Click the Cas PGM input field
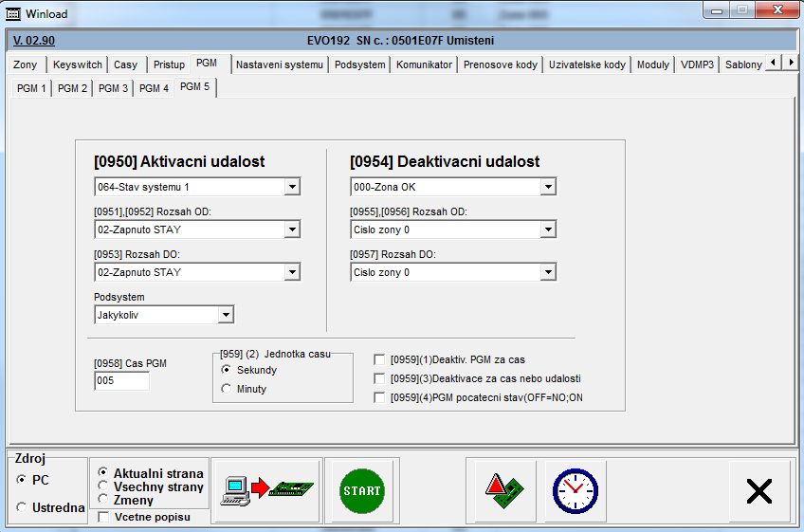Image resolution: width=804 pixels, height=532 pixels. (x=121, y=381)
